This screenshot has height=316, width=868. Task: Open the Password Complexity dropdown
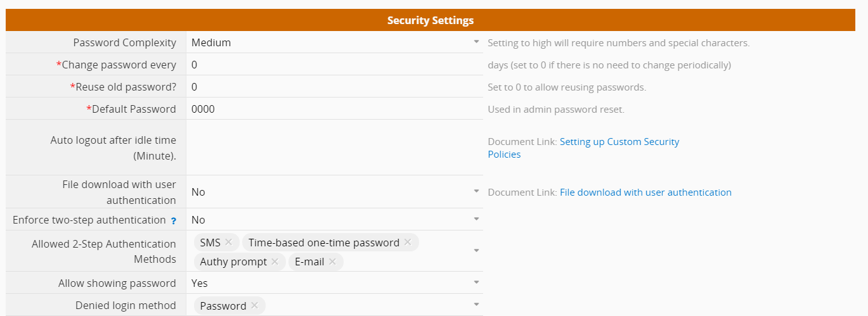476,42
